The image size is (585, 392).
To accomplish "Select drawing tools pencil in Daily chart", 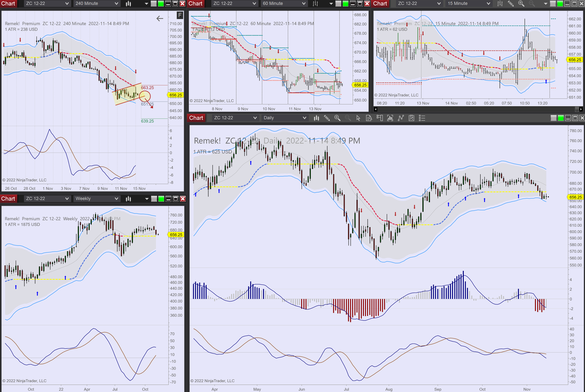I will click(327, 118).
